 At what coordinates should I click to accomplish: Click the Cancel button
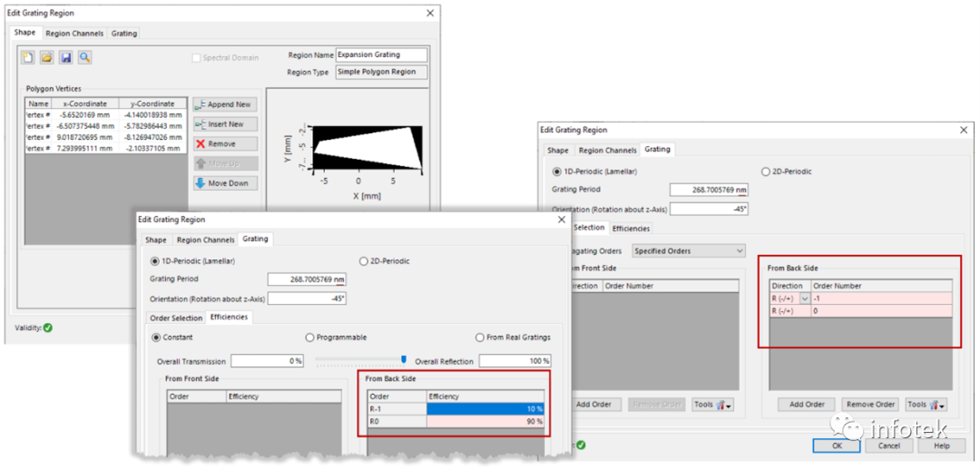[x=888, y=446]
